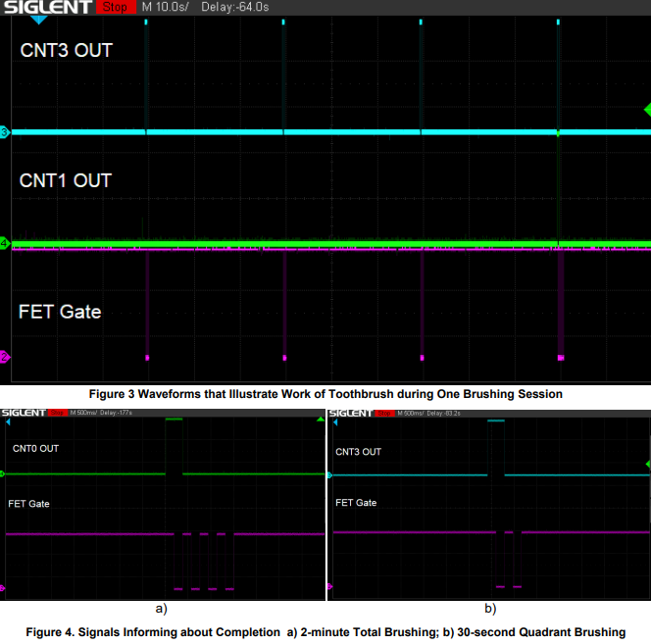The height and width of the screenshot is (644, 651).
Task: Click the Delay:-64.0s readout
Action: coord(235,7)
